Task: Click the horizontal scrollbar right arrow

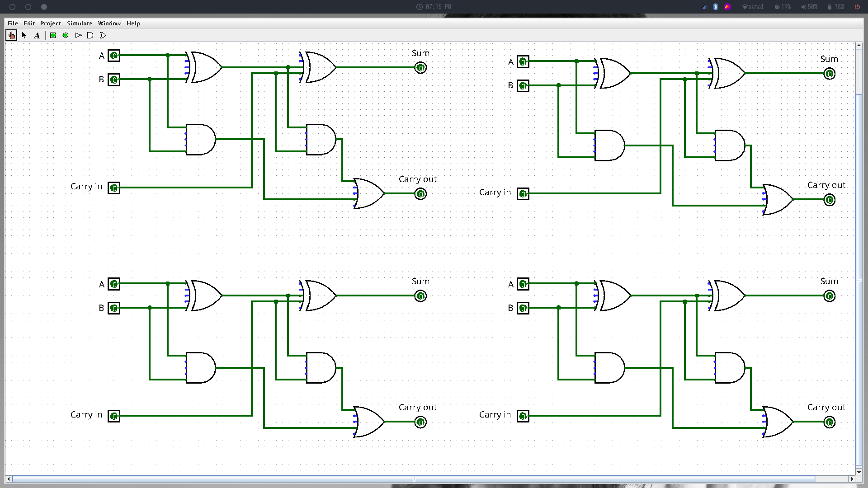Action: point(852,479)
